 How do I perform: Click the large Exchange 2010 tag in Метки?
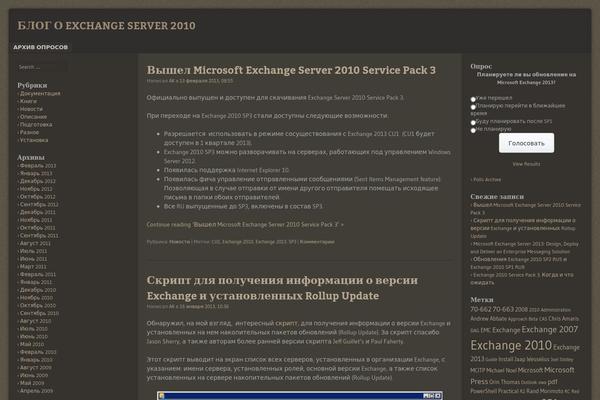(511, 346)
